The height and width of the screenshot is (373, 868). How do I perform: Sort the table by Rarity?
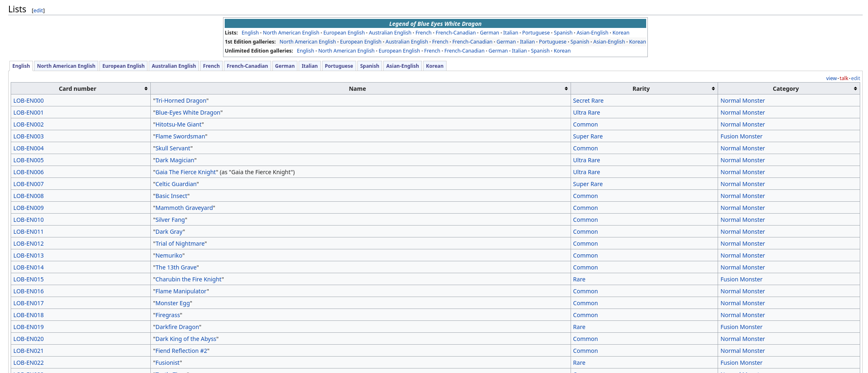pyautogui.click(x=713, y=88)
